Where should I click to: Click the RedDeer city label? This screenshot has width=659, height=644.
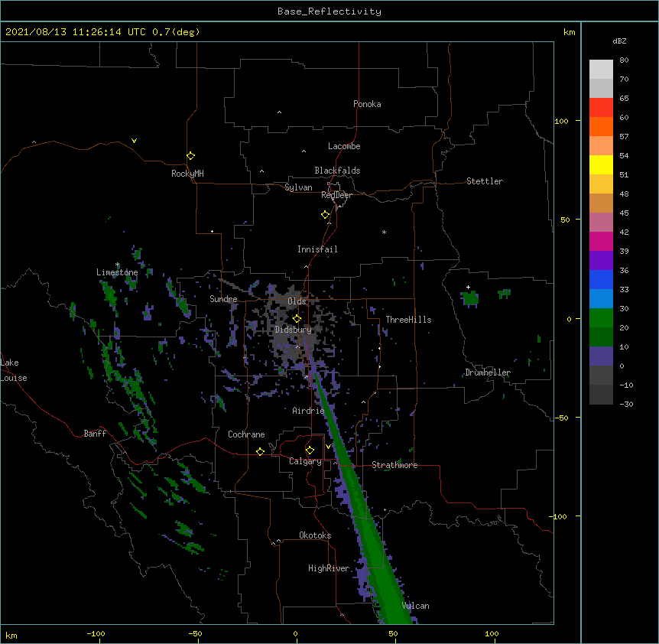point(336,195)
